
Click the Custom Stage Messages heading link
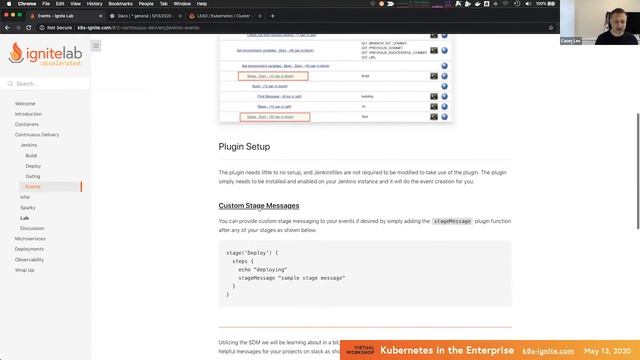(x=259, y=206)
